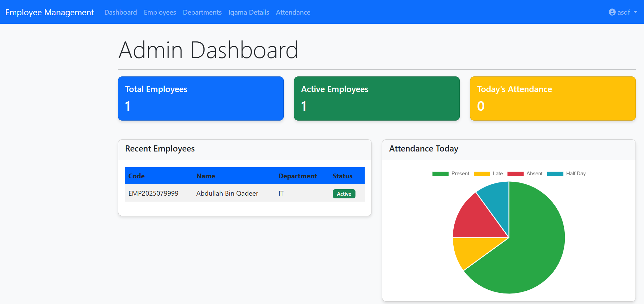The height and width of the screenshot is (304, 644).
Task: Click the Present legend label text
Action: pyautogui.click(x=460, y=174)
